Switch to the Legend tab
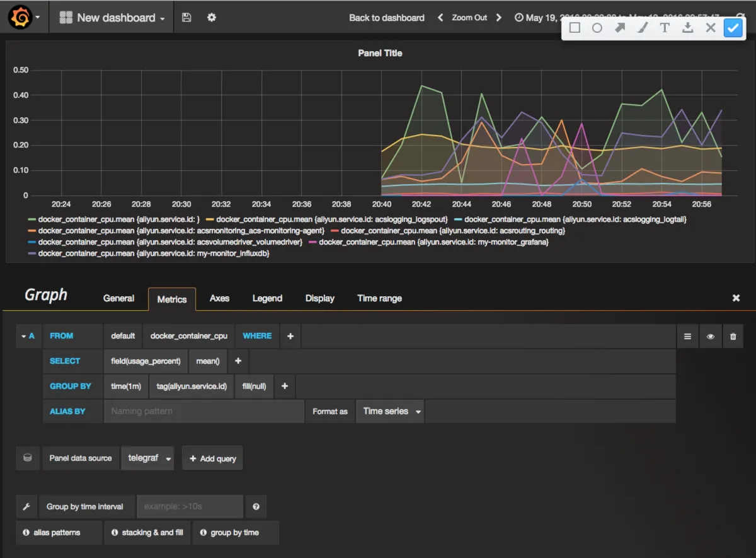Screen dimensions: 756x558 coord(267,298)
